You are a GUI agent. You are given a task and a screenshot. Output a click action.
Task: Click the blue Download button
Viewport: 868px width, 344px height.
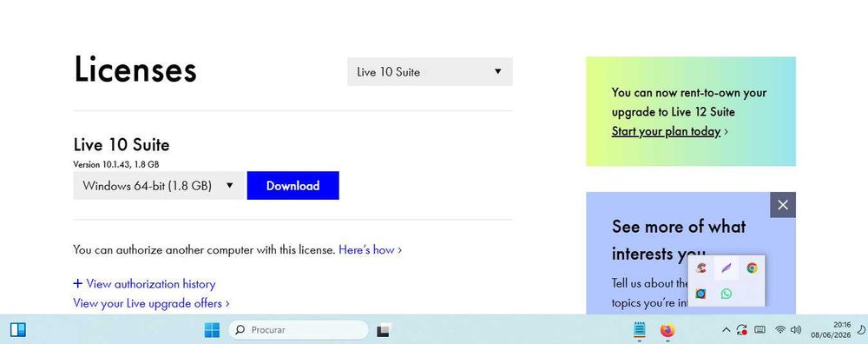pos(293,186)
